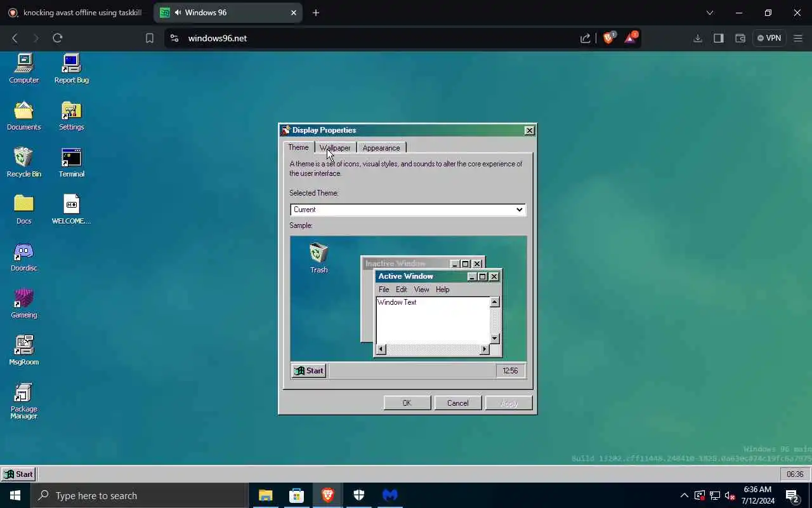Click Brave Shields icon in address bar

[608, 38]
